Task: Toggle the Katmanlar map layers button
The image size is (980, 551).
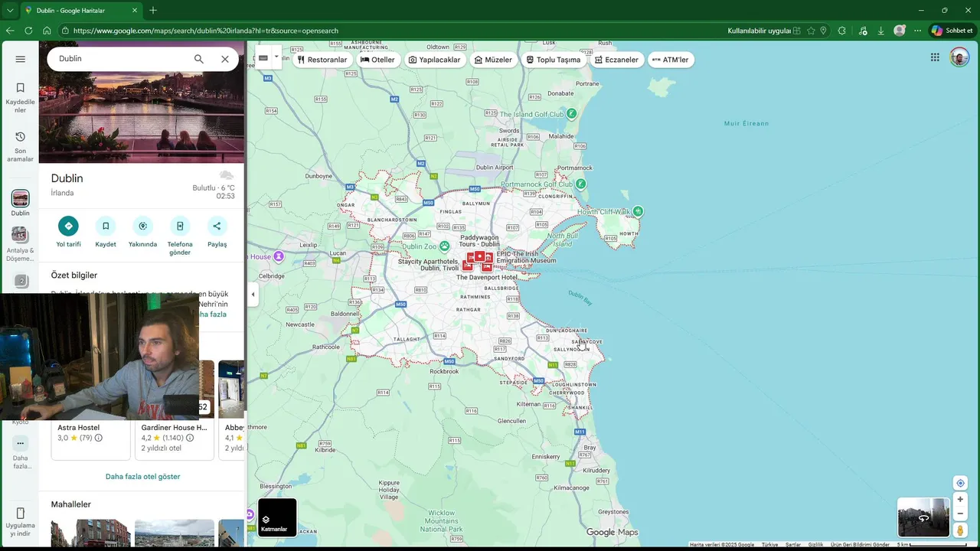Action: (x=277, y=518)
